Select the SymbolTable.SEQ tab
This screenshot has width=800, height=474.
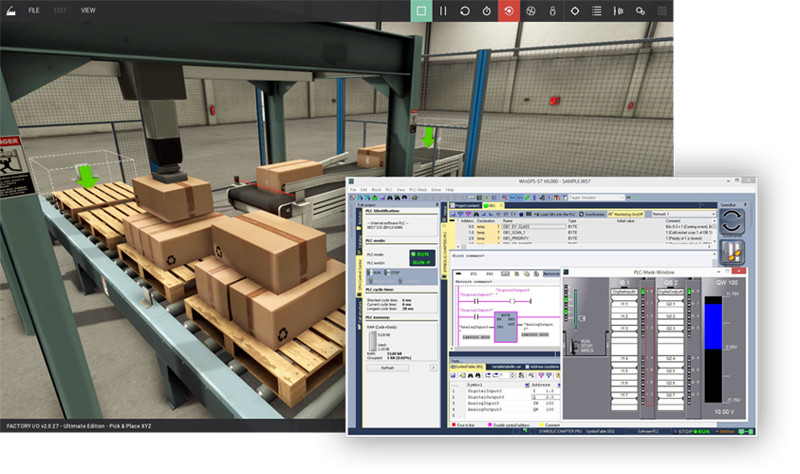click(x=467, y=367)
